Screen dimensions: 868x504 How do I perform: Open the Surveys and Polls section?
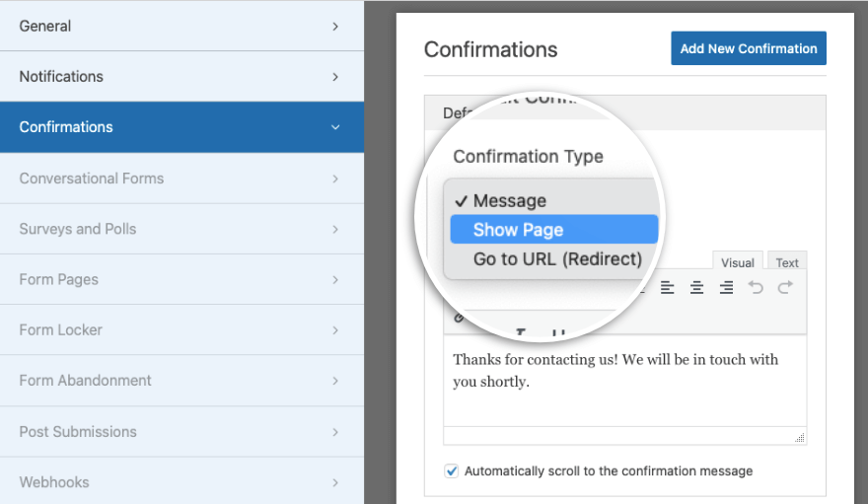click(181, 229)
